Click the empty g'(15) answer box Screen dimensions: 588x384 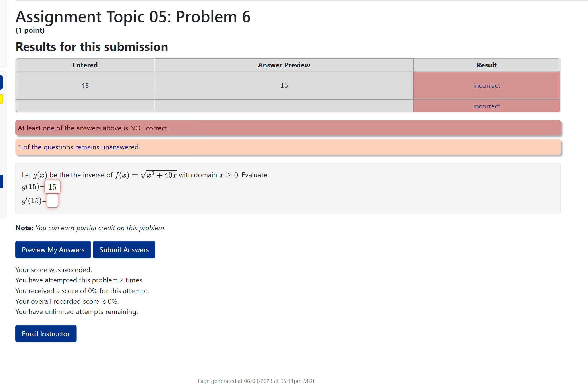pyautogui.click(x=52, y=201)
